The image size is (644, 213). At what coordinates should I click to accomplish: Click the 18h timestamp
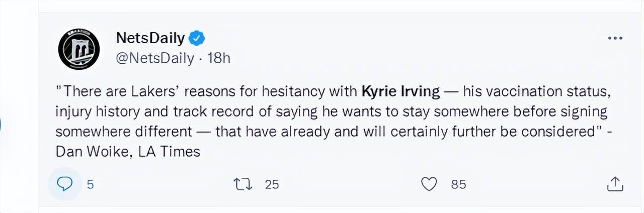tap(219, 58)
